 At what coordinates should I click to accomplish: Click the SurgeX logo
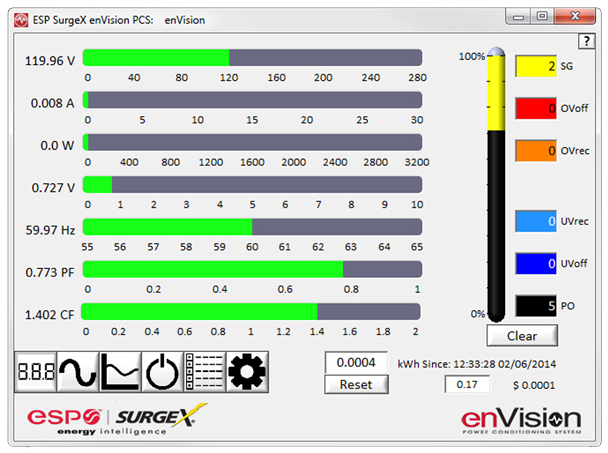(162, 416)
